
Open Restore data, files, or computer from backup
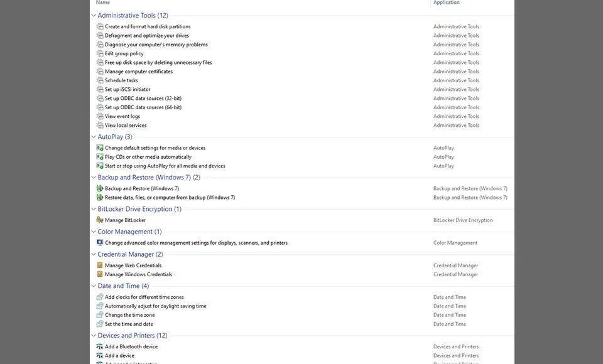(170, 198)
